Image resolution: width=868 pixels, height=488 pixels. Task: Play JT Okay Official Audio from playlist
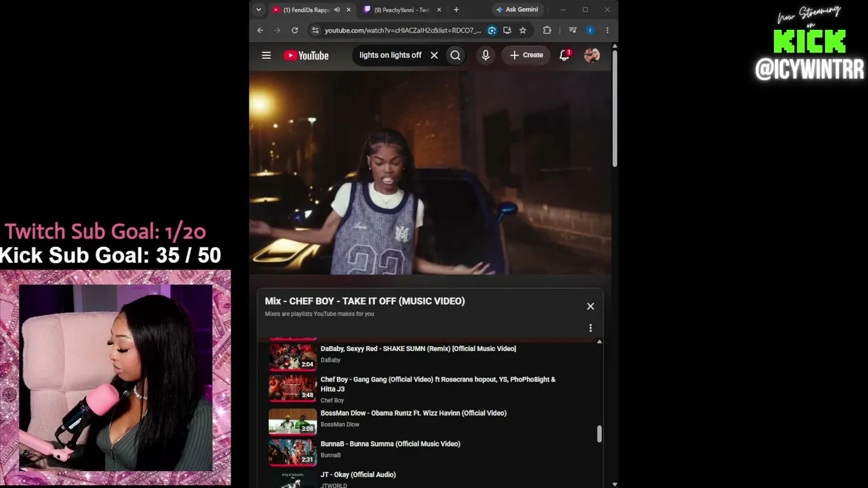pyautogui.click(x=358, y=475)
